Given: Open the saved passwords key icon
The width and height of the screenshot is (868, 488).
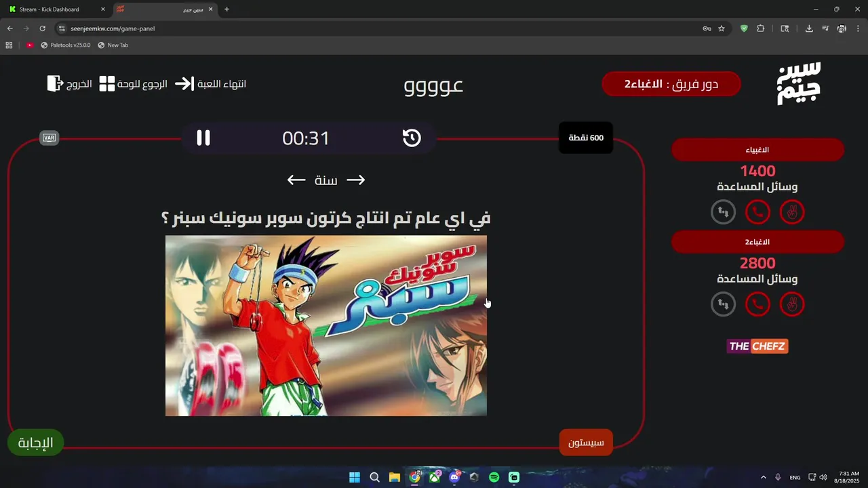Looking at the screenshot, I should [707, 28].
